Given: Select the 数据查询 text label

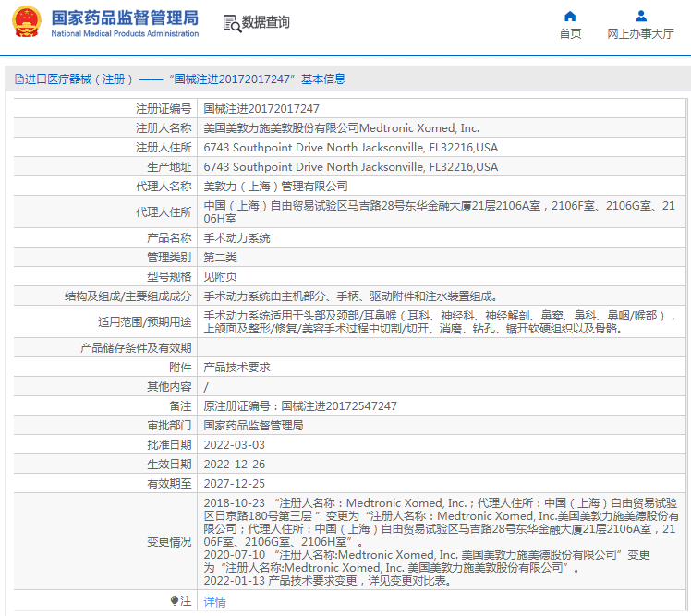Looking at the screenshot, I should pyautogui.click(x=266, y=23).
